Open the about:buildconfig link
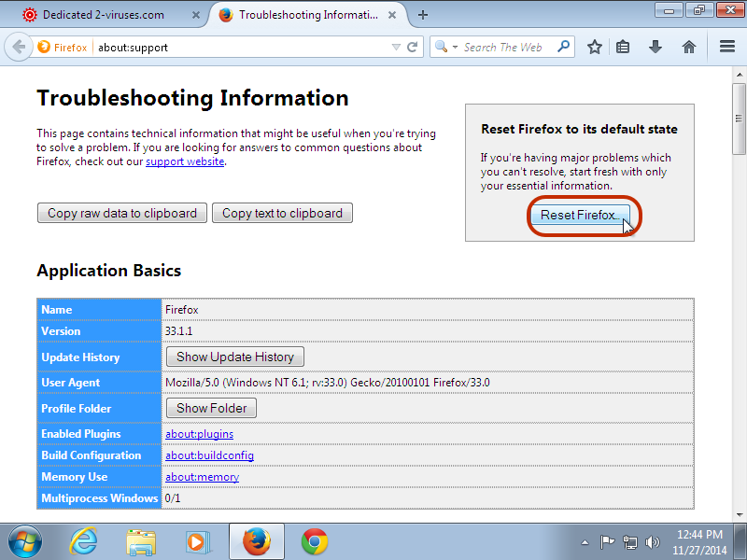Screen dimensions: 747x560 (209, 455)
